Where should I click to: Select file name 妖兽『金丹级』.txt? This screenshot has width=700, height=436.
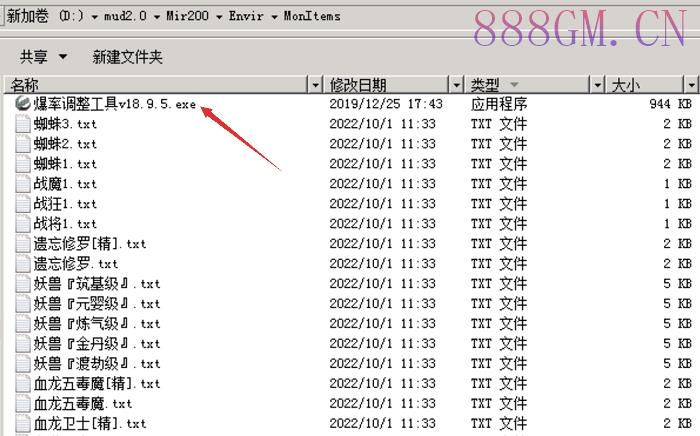coord(97,344)
